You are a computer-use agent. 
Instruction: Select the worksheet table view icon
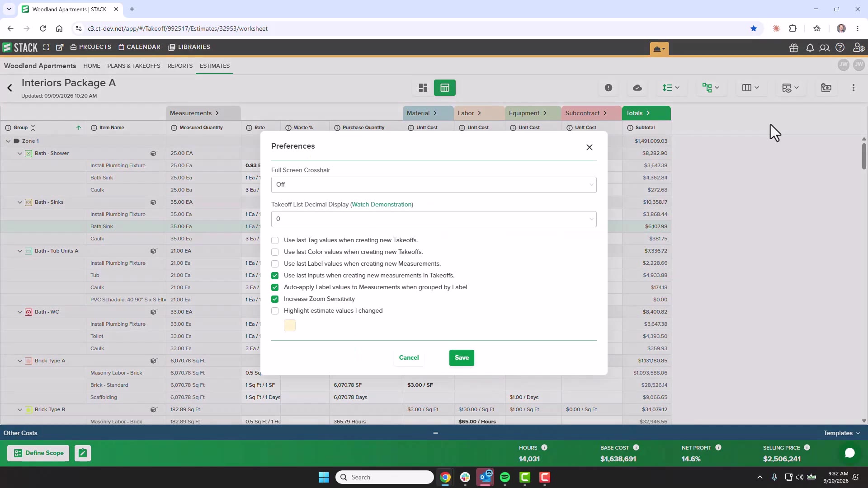[x=445, y=88]
